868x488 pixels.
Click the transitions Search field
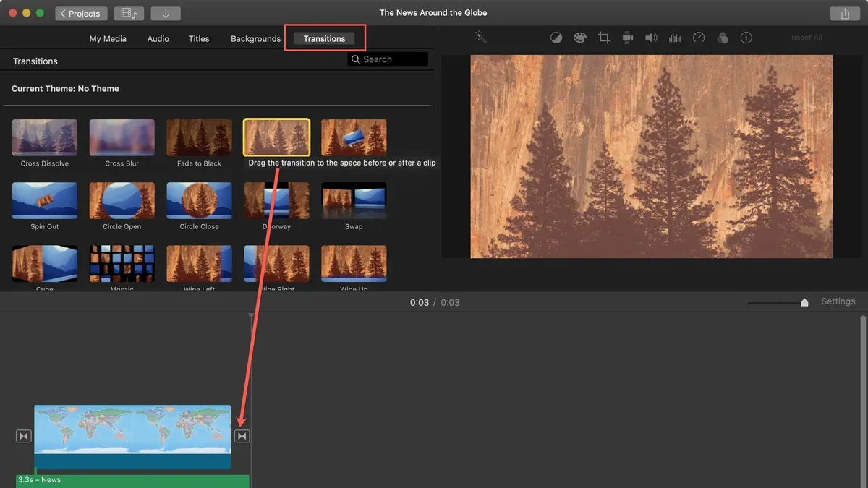pos(388,59)
